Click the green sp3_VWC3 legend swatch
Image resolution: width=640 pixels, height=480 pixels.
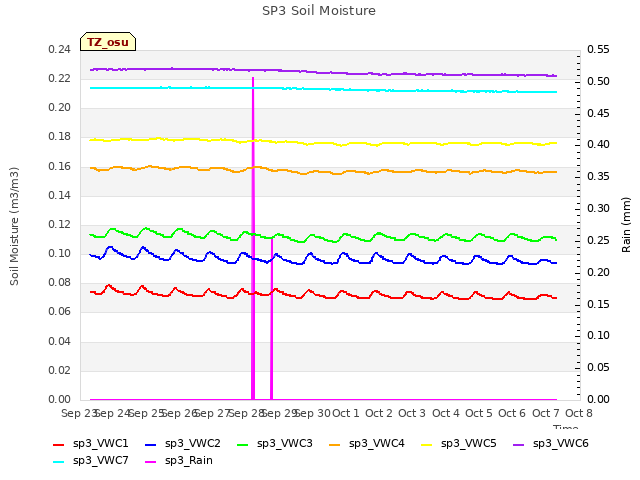point(243,444)
